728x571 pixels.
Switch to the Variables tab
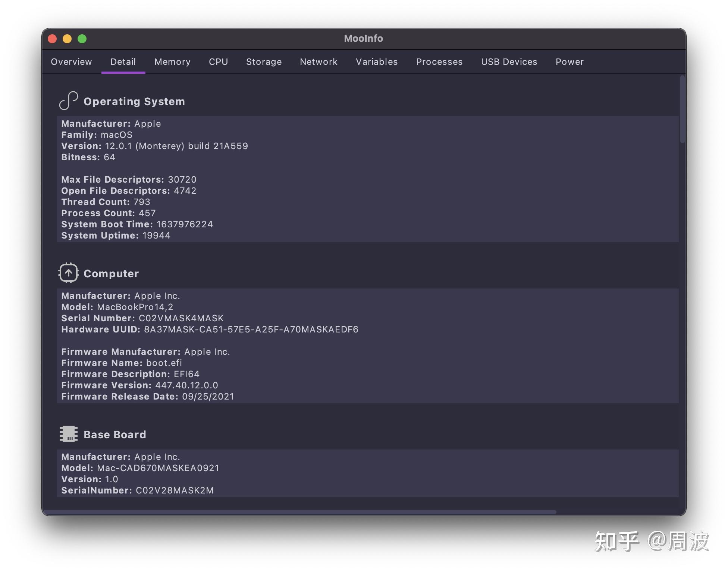click(x=377, y=62)
